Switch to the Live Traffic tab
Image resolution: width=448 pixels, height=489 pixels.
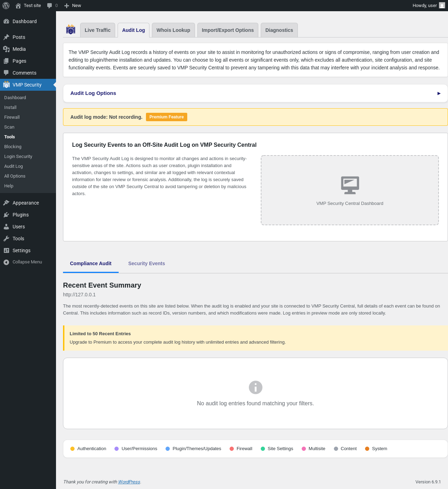click(98, 30)
